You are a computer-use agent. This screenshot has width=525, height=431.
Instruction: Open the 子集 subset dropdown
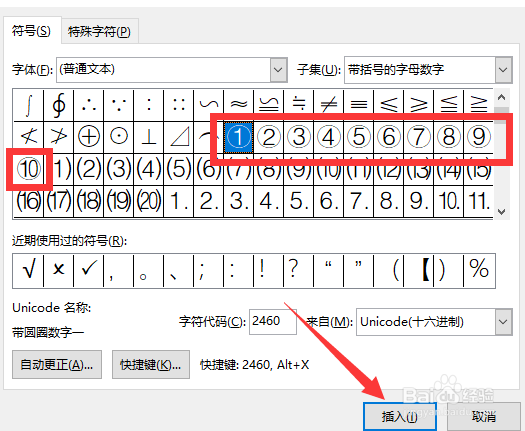(x=503, y=70)
